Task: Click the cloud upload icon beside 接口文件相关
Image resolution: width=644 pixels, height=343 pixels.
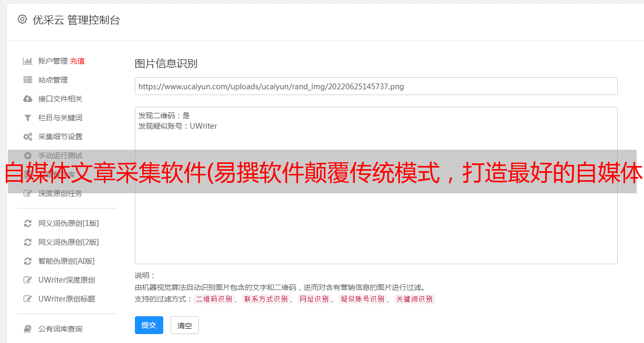Action: 28,99
